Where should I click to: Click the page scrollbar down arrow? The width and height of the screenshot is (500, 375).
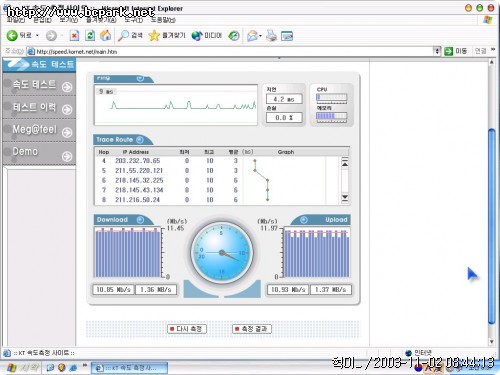(492, 342)
